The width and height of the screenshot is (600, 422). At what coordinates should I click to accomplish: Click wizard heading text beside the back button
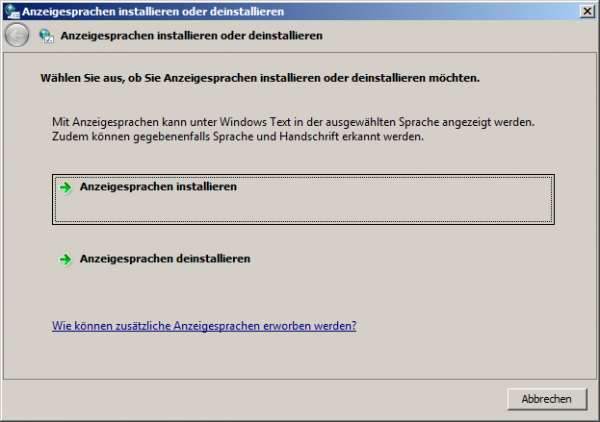(191, 36)
